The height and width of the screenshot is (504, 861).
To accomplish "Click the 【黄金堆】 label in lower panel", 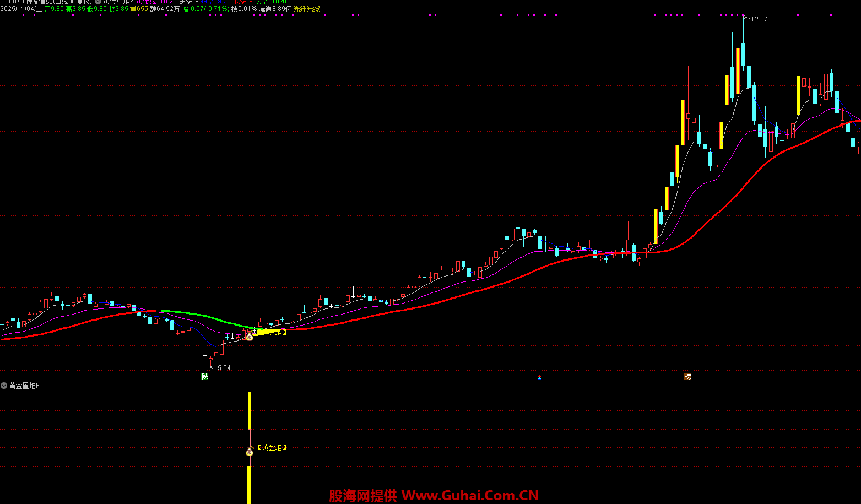I will click(x=272, y=447).
